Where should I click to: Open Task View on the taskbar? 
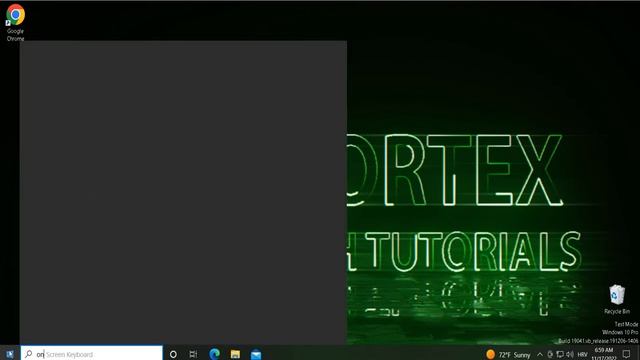click(x=193, y=354)
